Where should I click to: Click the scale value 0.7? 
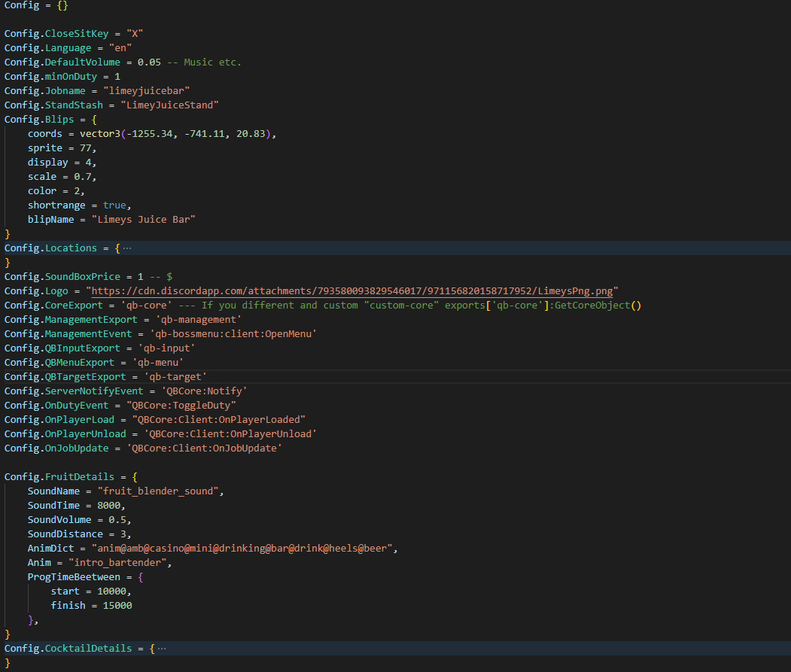click(83, 177)
